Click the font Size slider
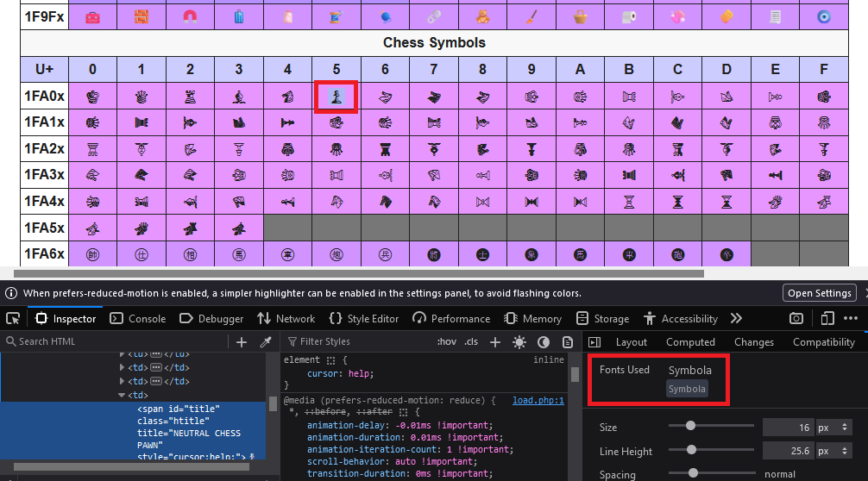 [690, 425]
